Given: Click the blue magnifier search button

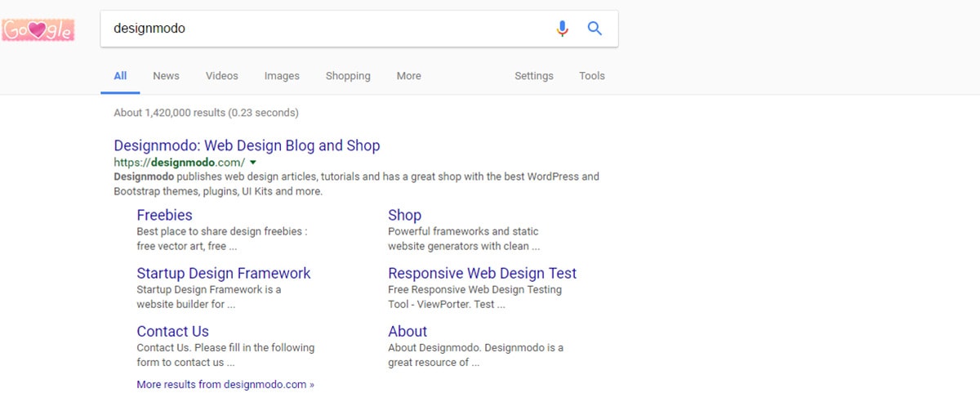Looking at the screenshot, I should coord(595,29).
